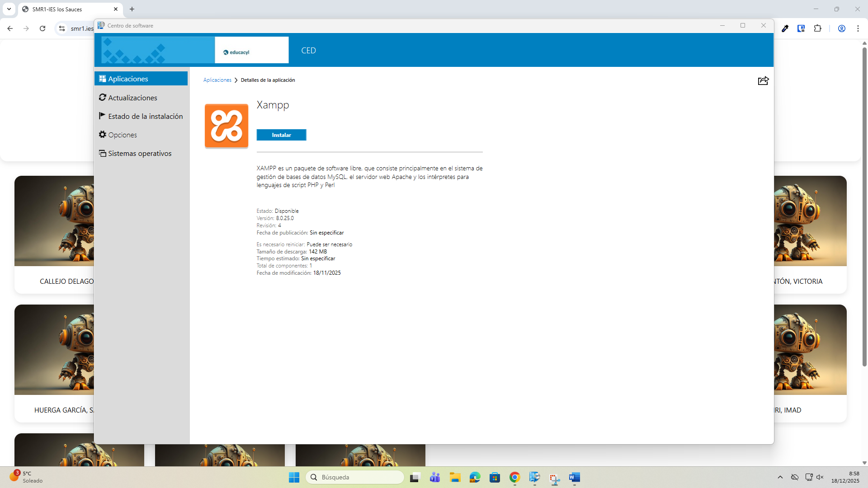
Task: Open the browser Extensions puzzle icon
Action: [818, 28]
